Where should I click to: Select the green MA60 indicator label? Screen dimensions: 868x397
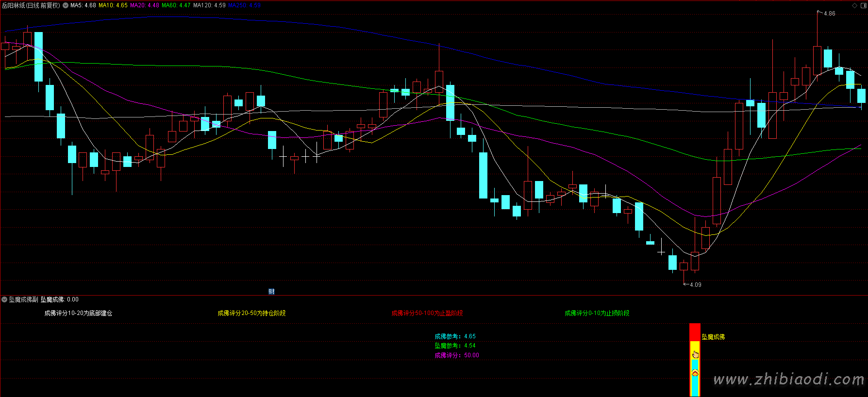[176, 5]
